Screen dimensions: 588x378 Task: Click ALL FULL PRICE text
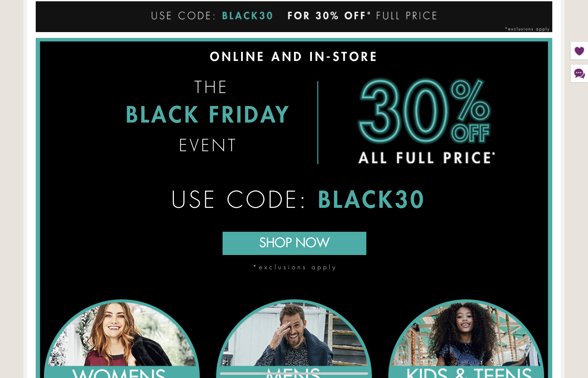pos(426,158)
